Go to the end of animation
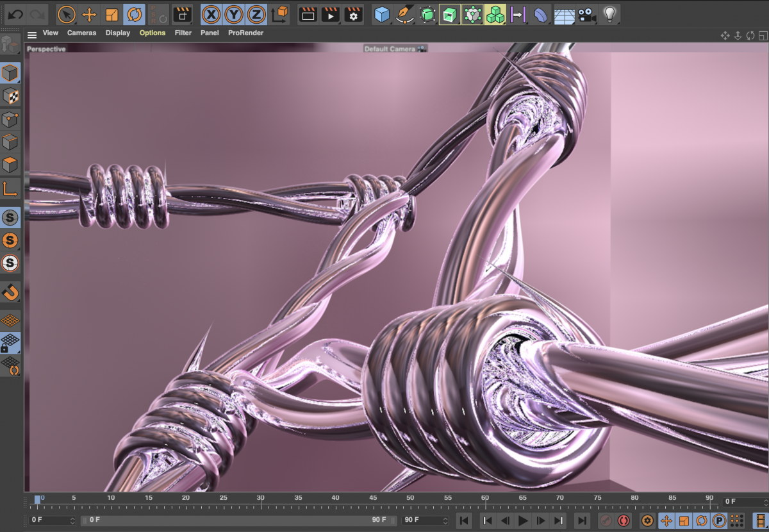 pyautogui.click(x=581, y=520)
